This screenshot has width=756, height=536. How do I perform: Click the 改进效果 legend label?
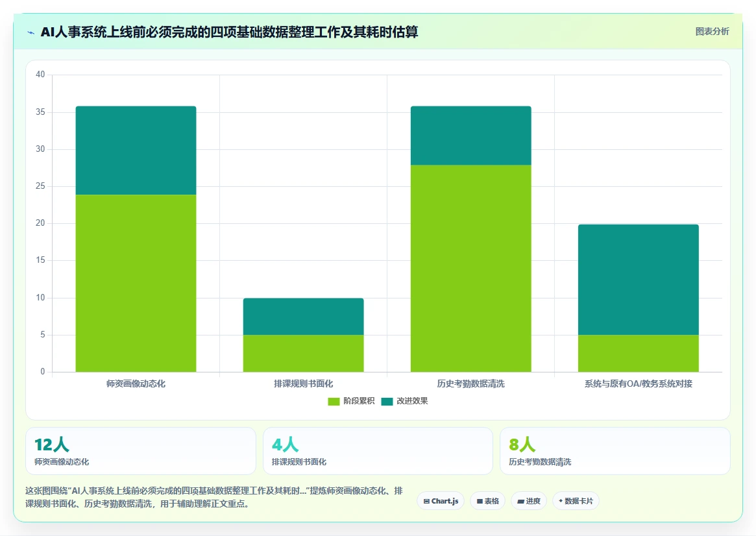point(412,401)
